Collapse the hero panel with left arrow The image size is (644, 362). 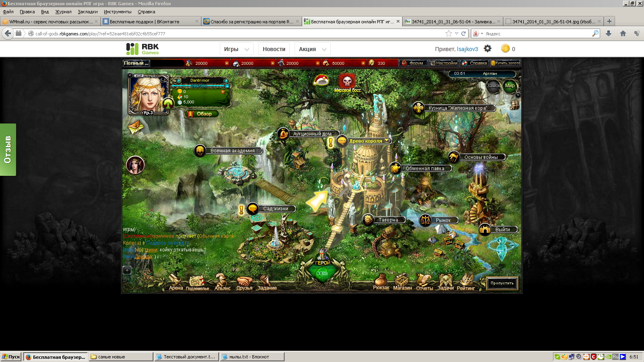(130, 75)
